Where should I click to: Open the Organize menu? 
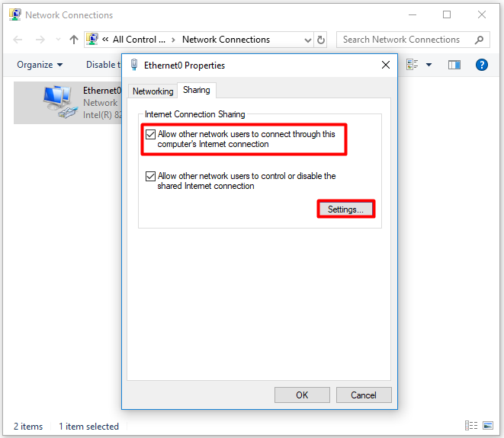pos(40,65)
